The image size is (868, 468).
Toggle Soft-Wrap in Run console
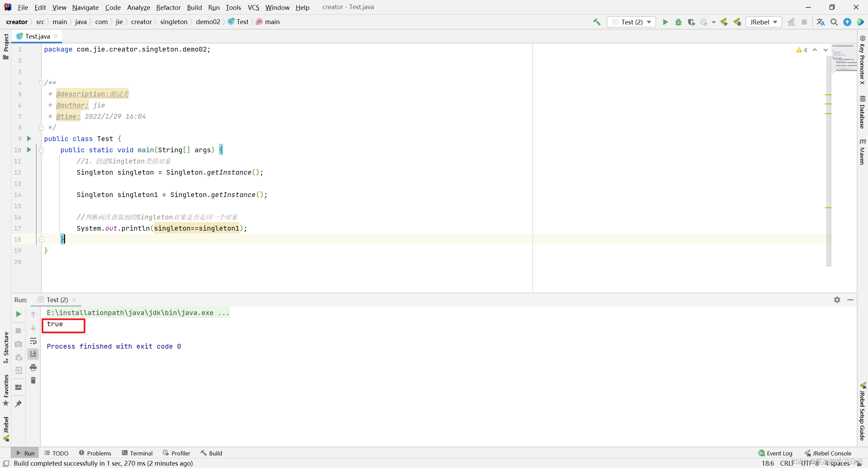[x=33, y=341]
